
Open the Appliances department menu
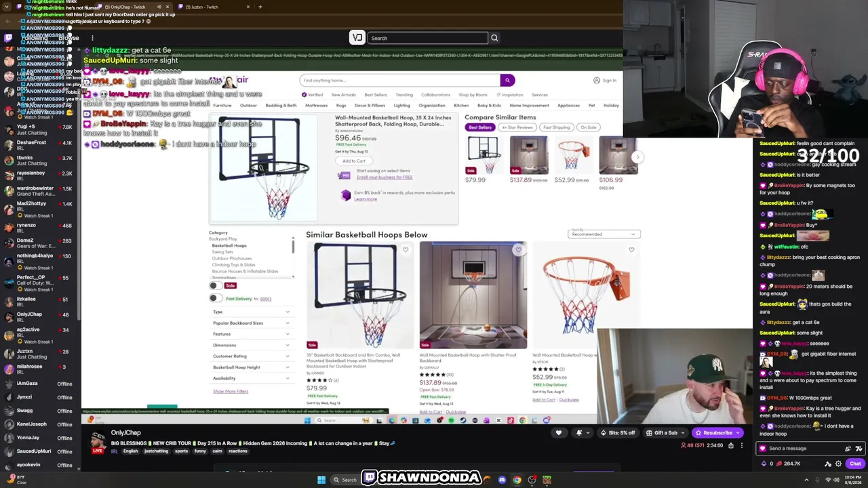click(568, 106)
